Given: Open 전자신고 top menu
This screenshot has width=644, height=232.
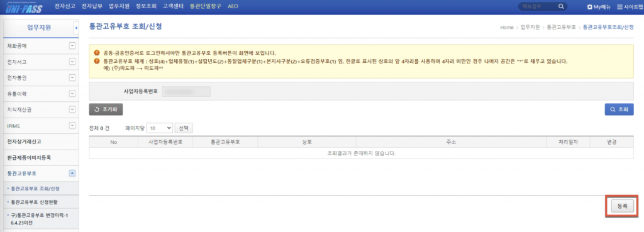Looking at the screenshot, I should coord(65,6).
